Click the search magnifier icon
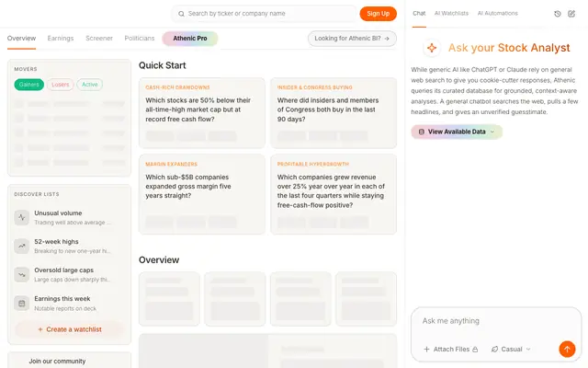This screenshot has height=368, width=588. 181,14
